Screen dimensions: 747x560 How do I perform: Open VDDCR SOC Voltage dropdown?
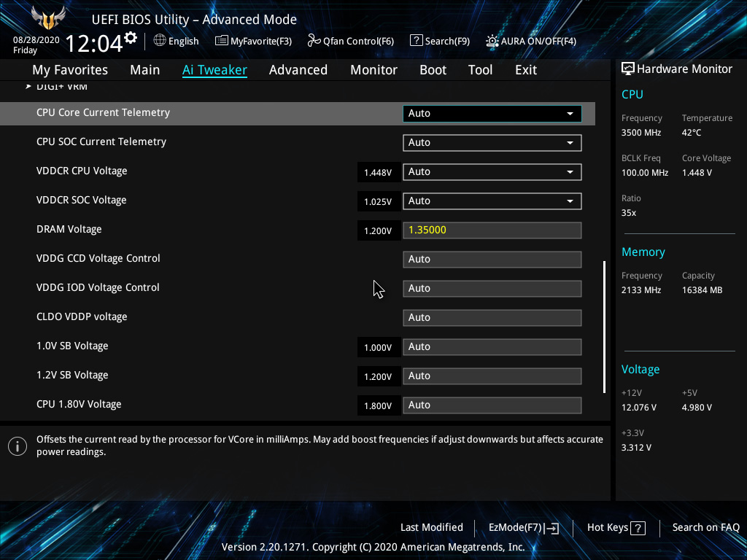(570, 201)
